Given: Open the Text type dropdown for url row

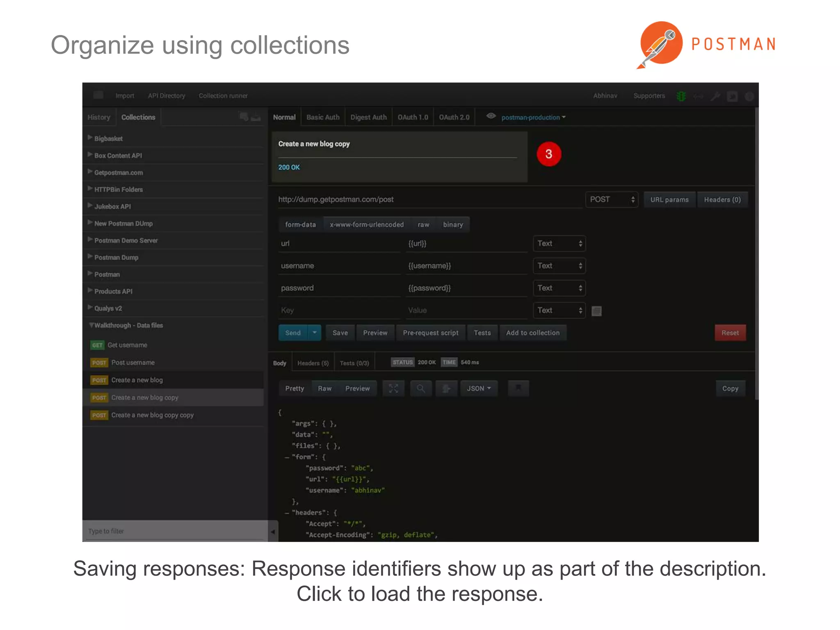Looking at the screenshot, I should (x=559, y=244).
